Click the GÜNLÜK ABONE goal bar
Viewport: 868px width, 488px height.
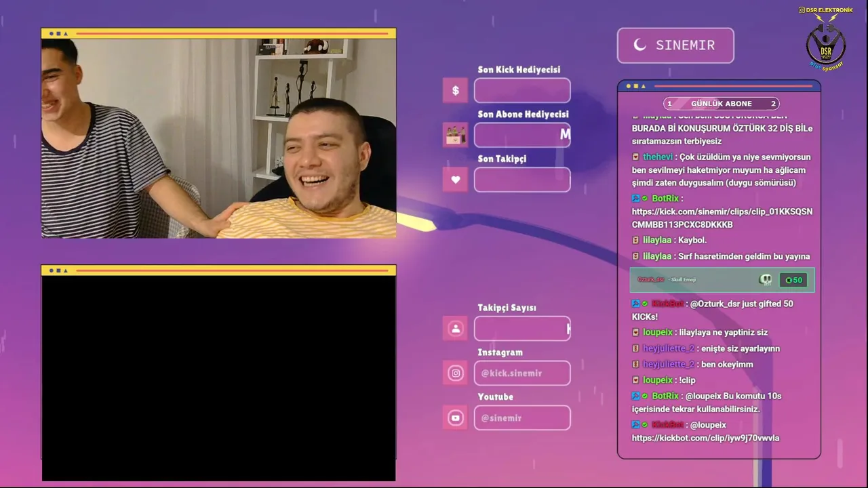(721, 104)
